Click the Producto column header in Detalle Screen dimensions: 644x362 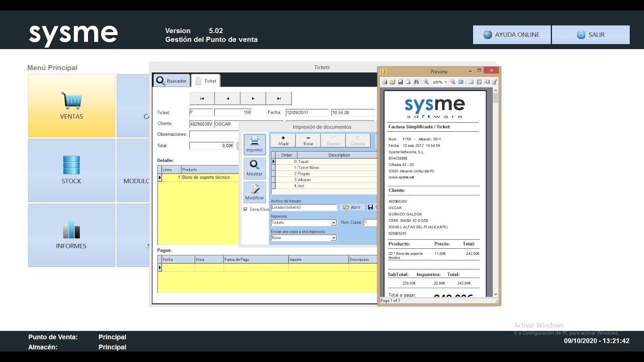pyautogui.click(x=210, y=170)
